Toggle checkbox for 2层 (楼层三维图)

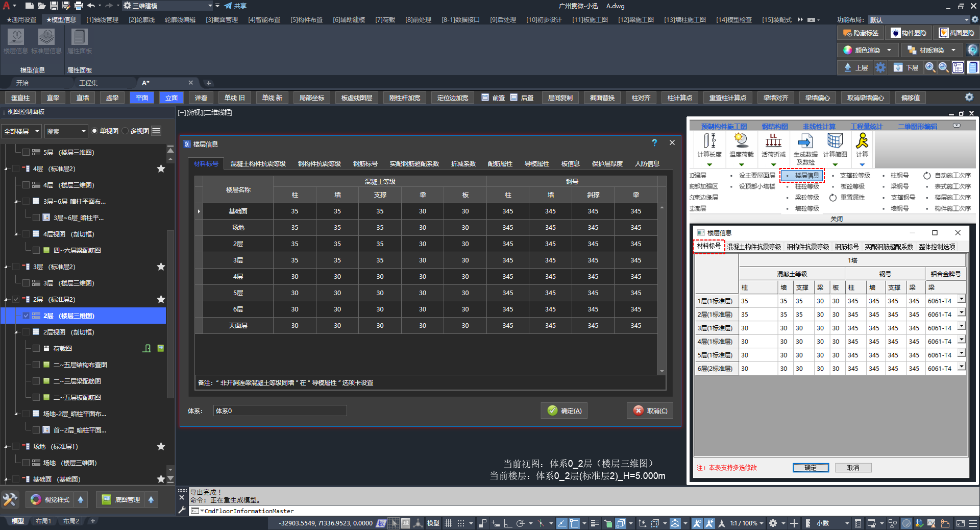tap(26, 316)
